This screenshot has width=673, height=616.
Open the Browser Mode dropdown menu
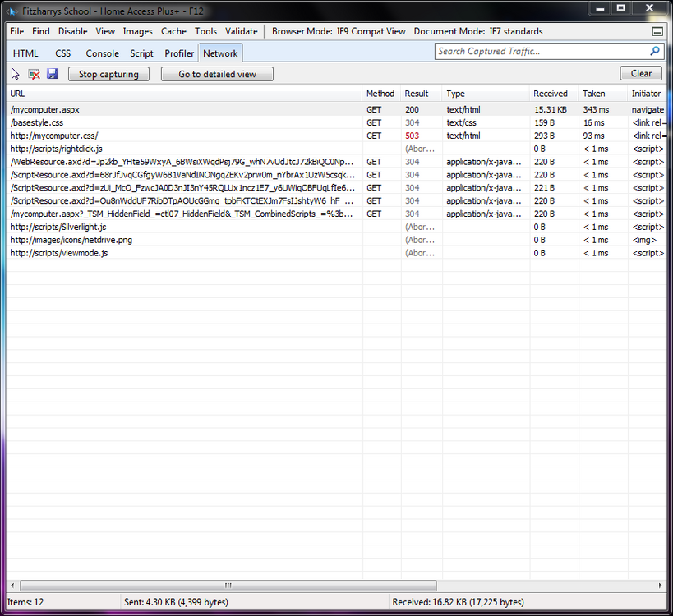click(x=339, y=31)
